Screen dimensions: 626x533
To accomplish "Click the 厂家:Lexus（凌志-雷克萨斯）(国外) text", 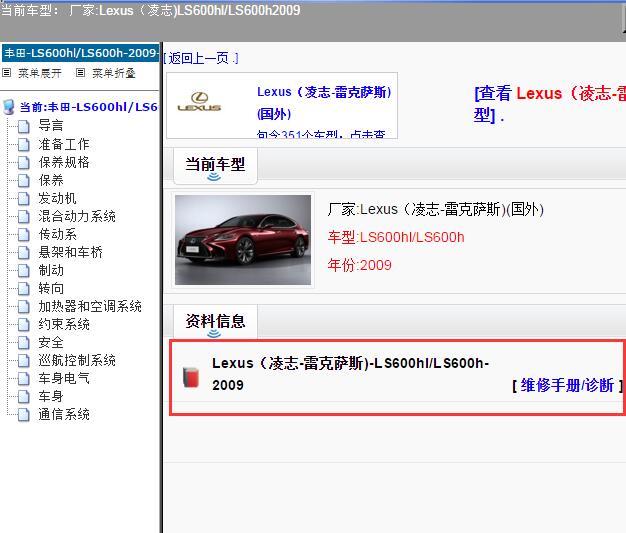I will (x=436, y=209).
